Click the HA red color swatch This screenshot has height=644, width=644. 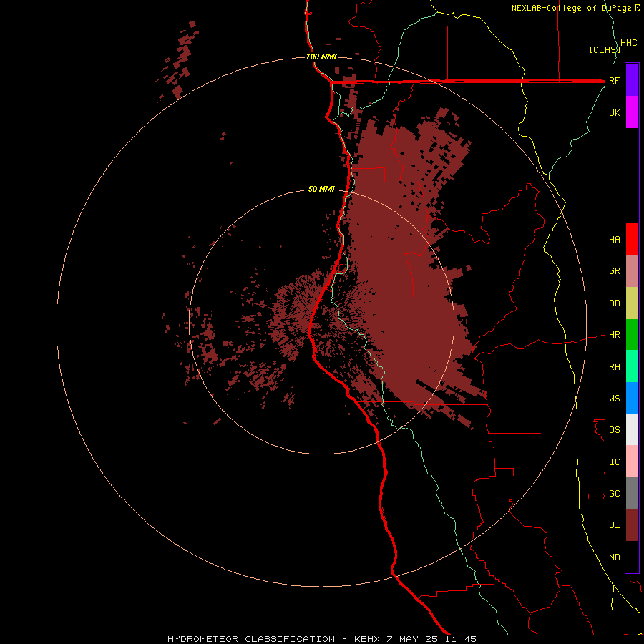(632, 239)
